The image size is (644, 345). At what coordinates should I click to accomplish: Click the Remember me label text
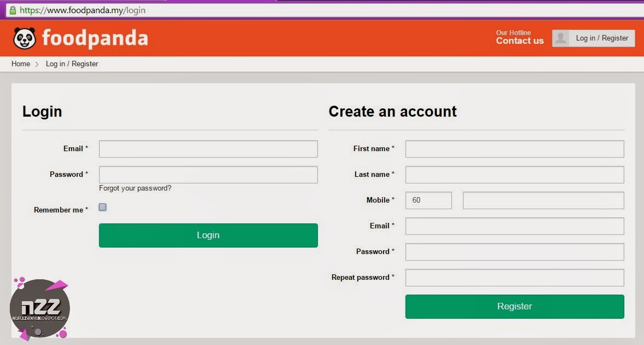pyautogui.click(x=61, y=210)
